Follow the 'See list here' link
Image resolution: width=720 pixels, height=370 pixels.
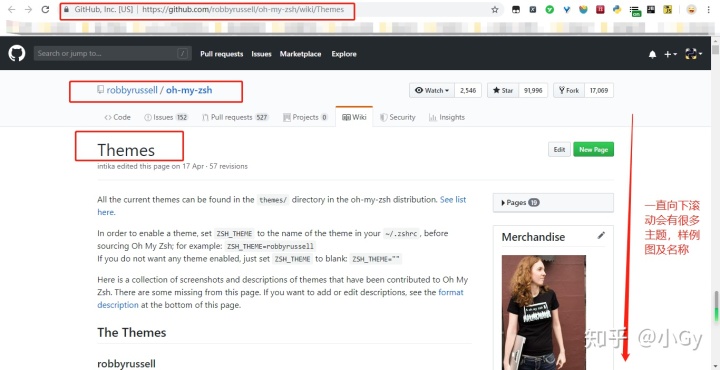pyautogui.click(x=453, y=200)
